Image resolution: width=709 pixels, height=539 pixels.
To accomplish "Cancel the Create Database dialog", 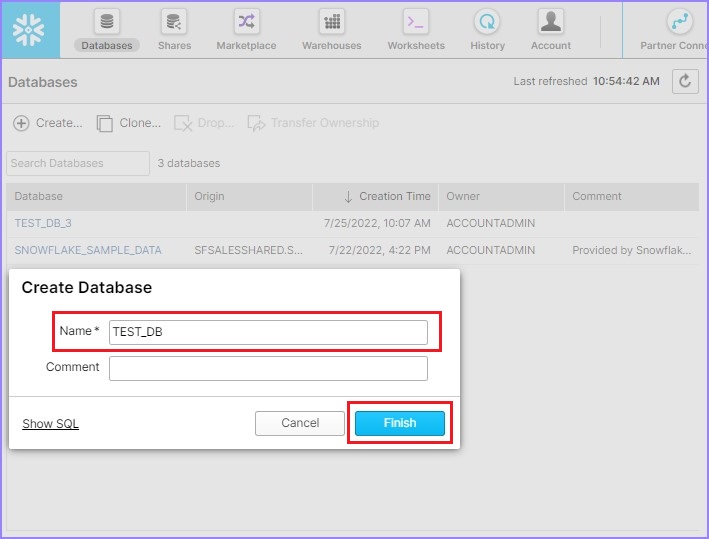I will pos(300,423).
